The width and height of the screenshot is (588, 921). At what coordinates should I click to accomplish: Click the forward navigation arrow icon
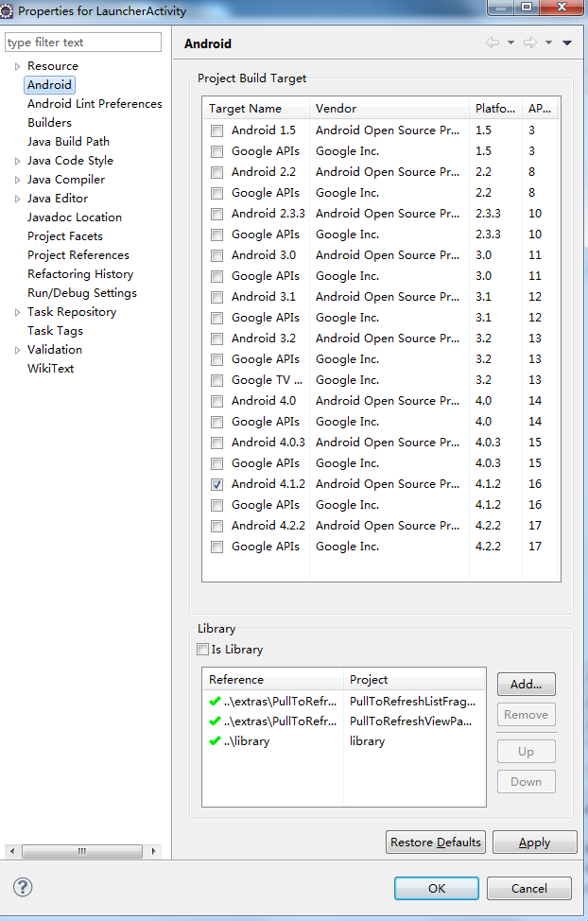point(529,43)
